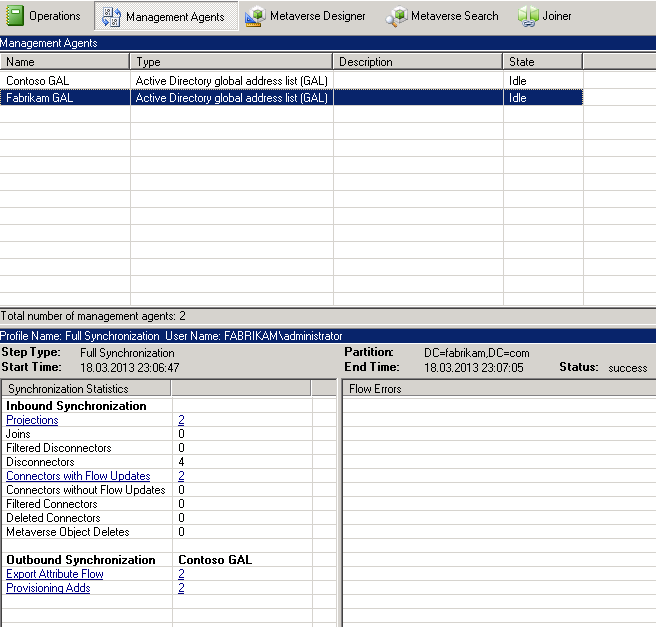Click the Metaverse Search magnifier icon
Image resolution: width=656 pixels, height=627 pixels.
(396, 17)
